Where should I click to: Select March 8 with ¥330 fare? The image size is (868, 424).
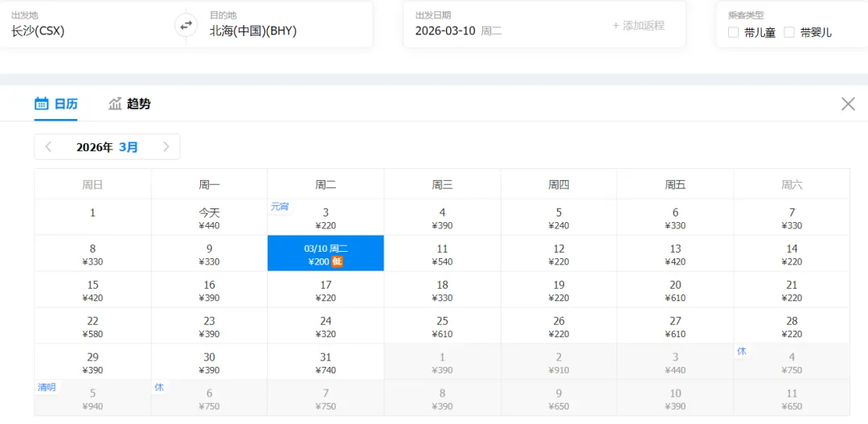coord(92,254)
